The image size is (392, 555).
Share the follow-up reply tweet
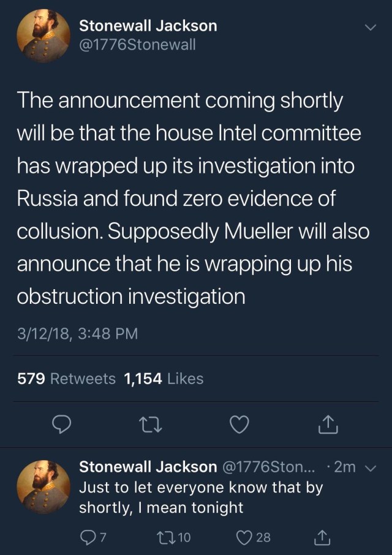coord(322,537)
